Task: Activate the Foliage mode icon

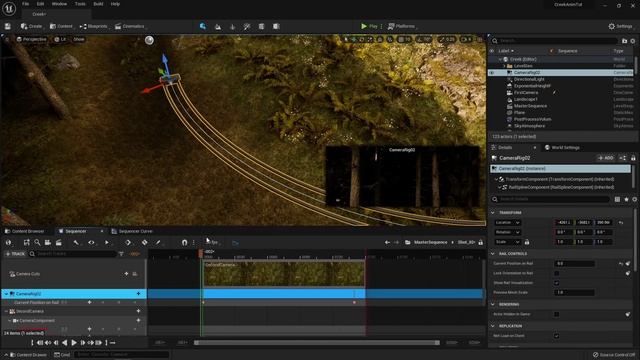Action: pos(232,27)
